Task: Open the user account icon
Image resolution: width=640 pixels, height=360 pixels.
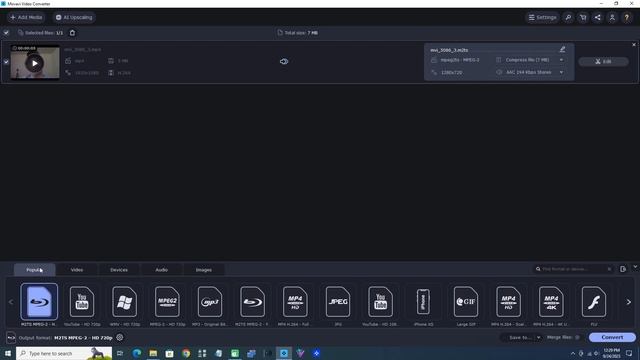Action: click(x=612, y=18)
